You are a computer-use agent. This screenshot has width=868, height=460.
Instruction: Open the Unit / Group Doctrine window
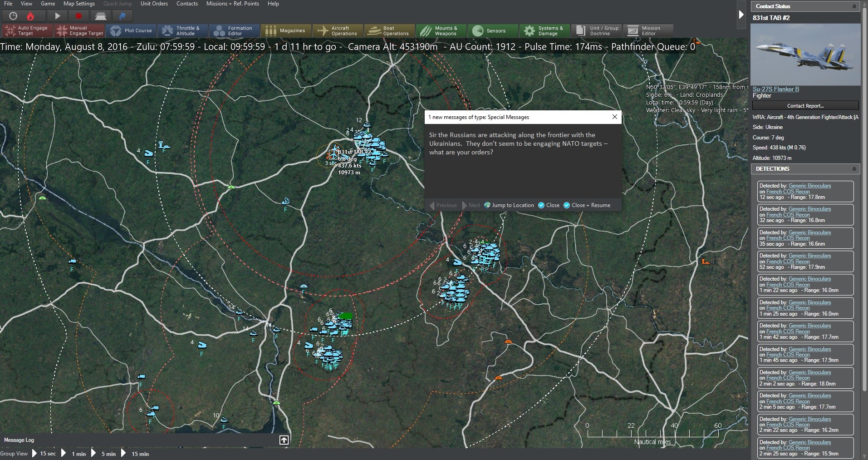[x=596, y=30]
